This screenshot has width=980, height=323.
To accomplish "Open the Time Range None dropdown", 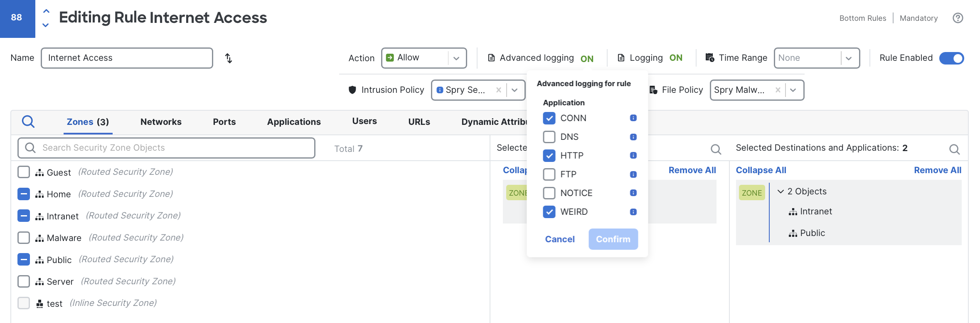I will point(848,58).
